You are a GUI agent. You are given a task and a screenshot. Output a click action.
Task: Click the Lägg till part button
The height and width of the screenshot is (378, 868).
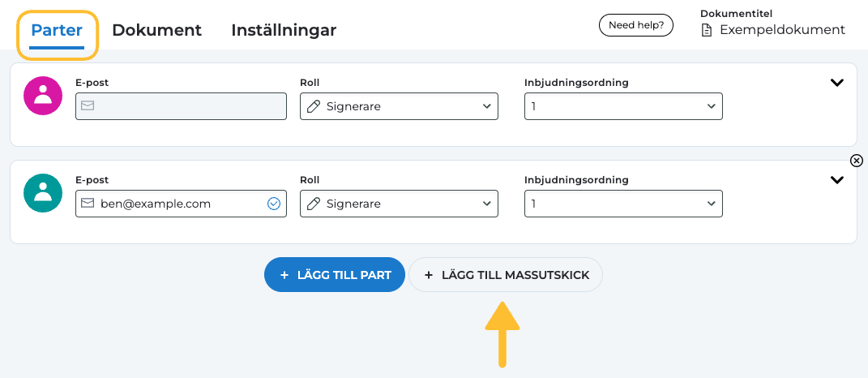pyautogui.click(x=334, y=275)
